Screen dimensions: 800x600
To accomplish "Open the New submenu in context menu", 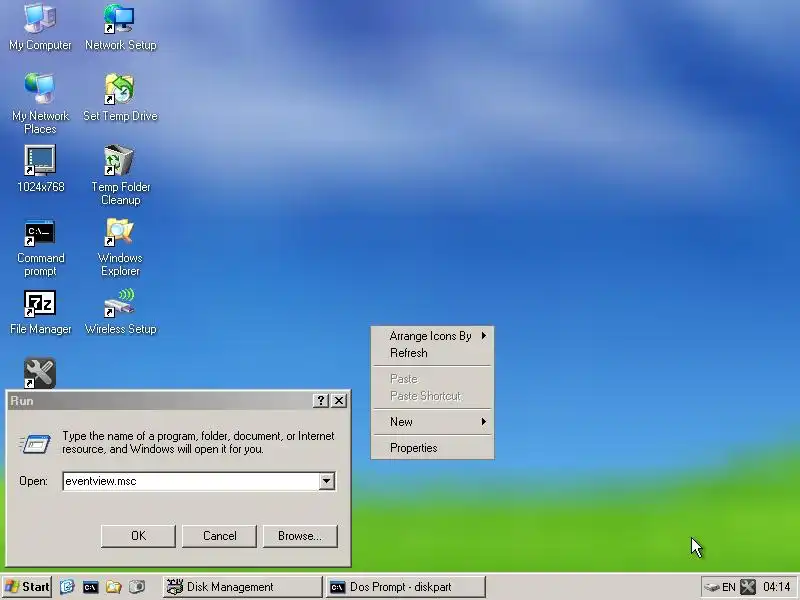I will tap(432, 422).
